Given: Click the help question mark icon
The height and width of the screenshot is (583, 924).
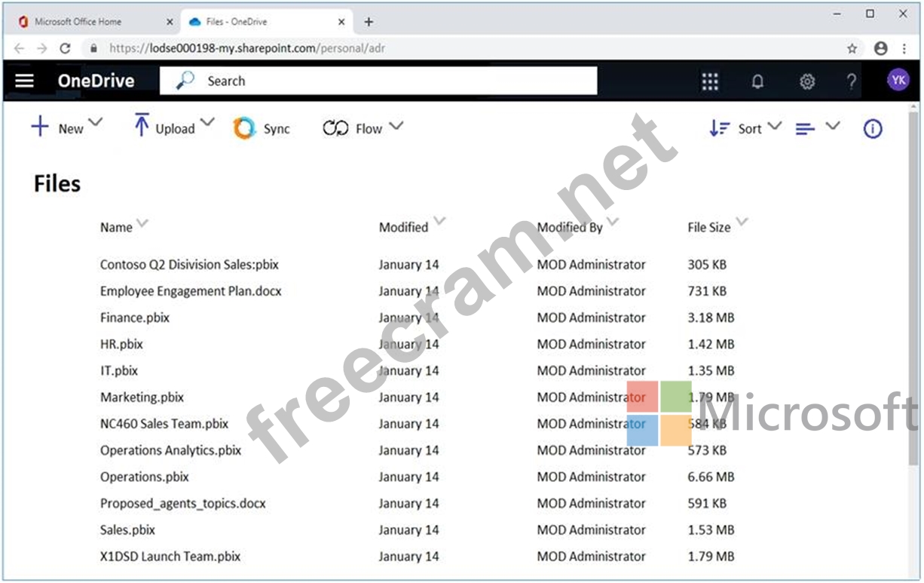Looking at the screenshot, I should pyautogui.click(x=852, y=81).
